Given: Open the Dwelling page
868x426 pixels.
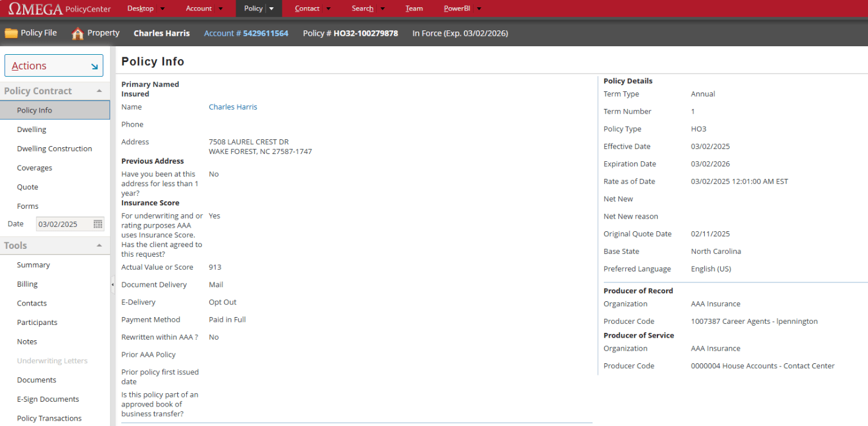Looking at the screenshot, I should coord(32,130).
